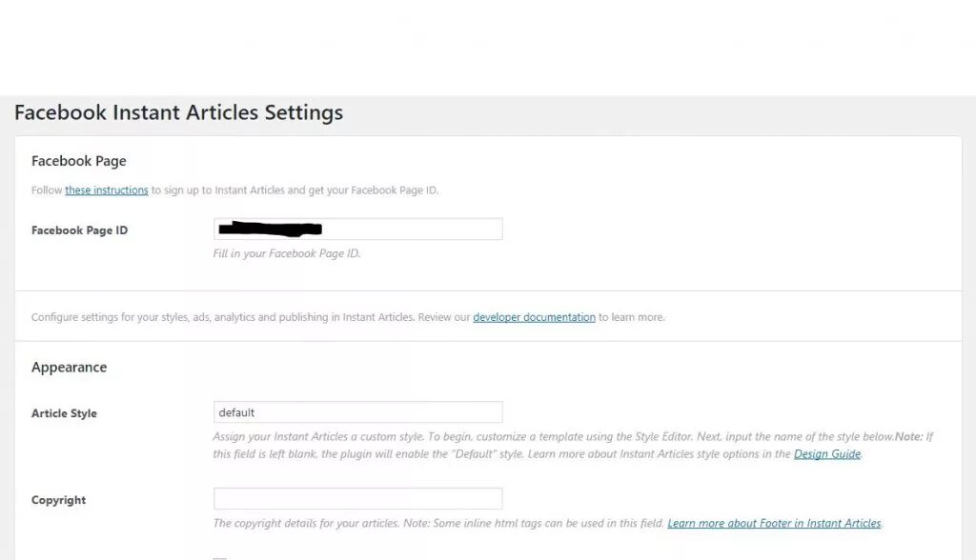Click inside the Article Style text box
The image size is (976, 560).
click(x=357, y=412)
